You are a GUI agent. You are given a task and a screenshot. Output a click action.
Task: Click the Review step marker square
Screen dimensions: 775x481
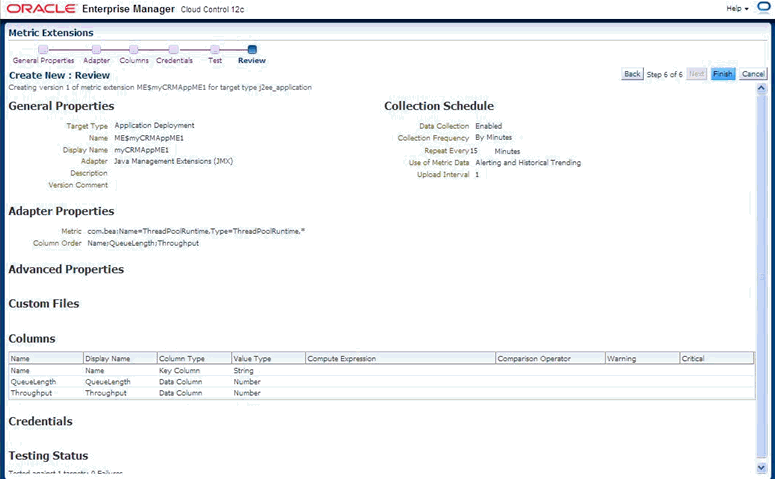click(x=252, y=49)
